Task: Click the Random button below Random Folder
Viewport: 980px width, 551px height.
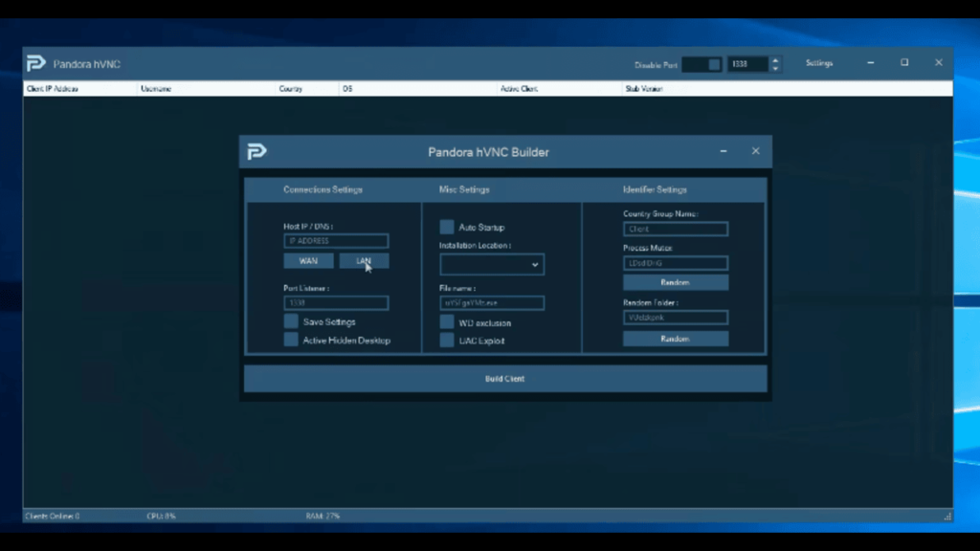Action: coord(676,339)
